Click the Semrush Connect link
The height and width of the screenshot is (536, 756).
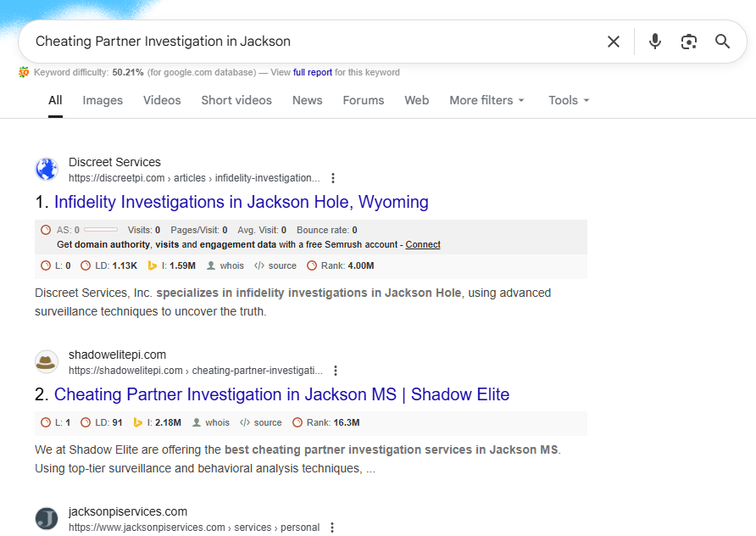[x=423, y=244]
